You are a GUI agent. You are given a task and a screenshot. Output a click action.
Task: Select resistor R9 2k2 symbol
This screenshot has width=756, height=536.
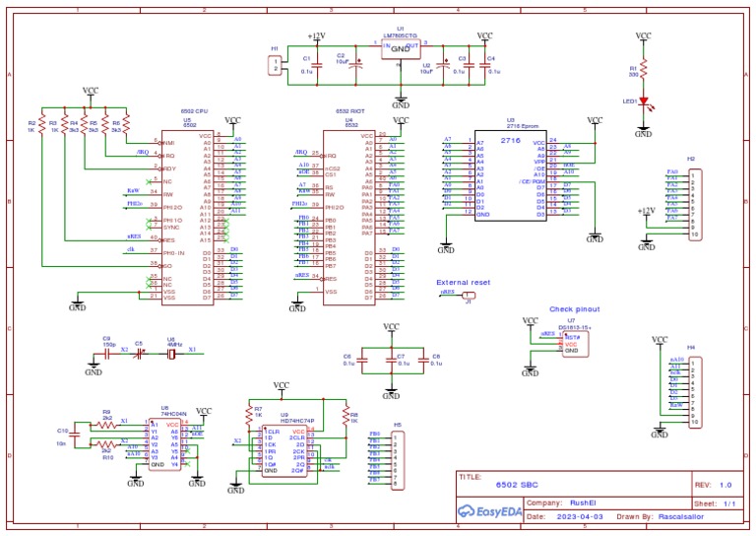point(107,425)
